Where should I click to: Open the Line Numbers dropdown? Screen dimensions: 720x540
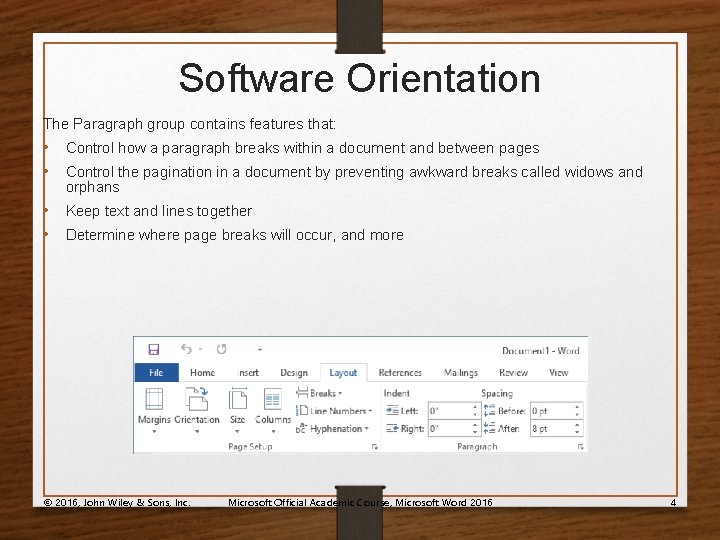click(370, 411)
